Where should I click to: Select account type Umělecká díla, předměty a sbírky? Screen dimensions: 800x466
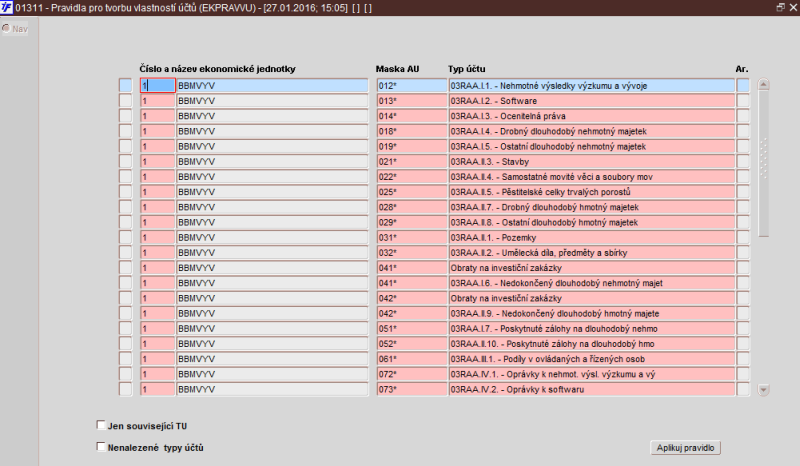pyautogui.click(x=592, y=252)
